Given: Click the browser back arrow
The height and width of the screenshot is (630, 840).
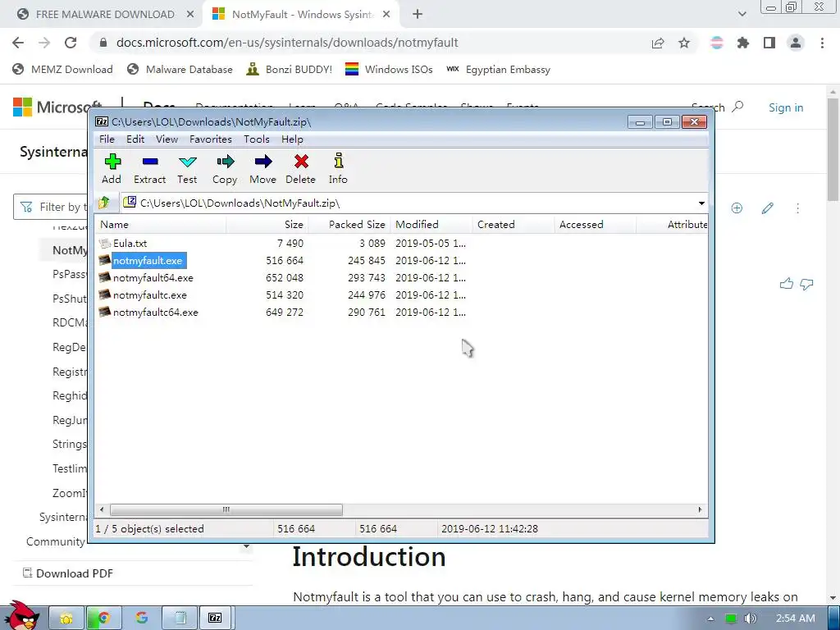Looking at the screenshot, I should point(18,43).
